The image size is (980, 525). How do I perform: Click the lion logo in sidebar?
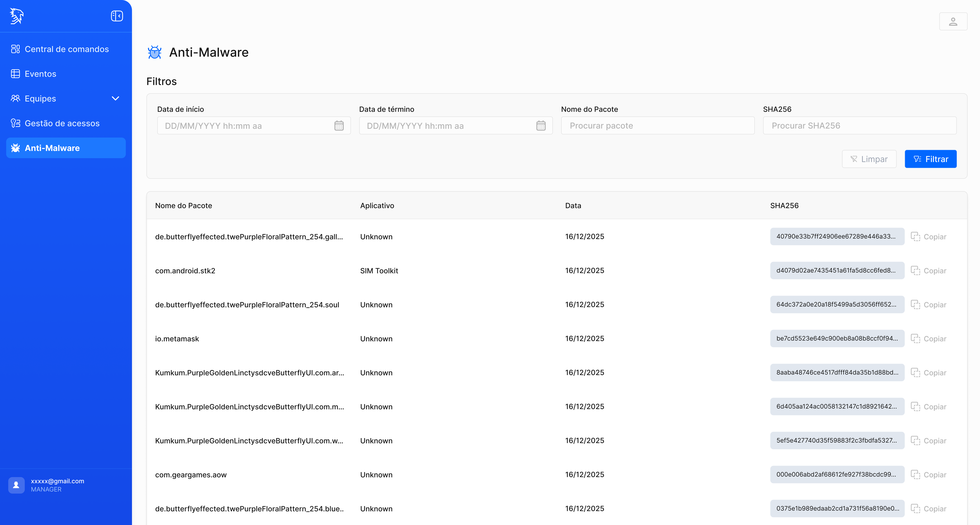(16, 16)
